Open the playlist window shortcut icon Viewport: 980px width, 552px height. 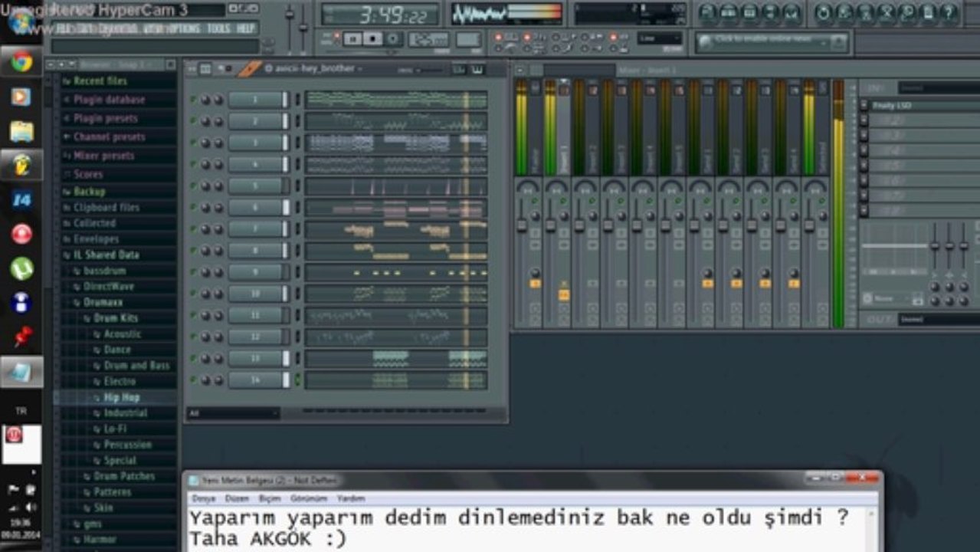pyautogui.click(x=707, y=13)
